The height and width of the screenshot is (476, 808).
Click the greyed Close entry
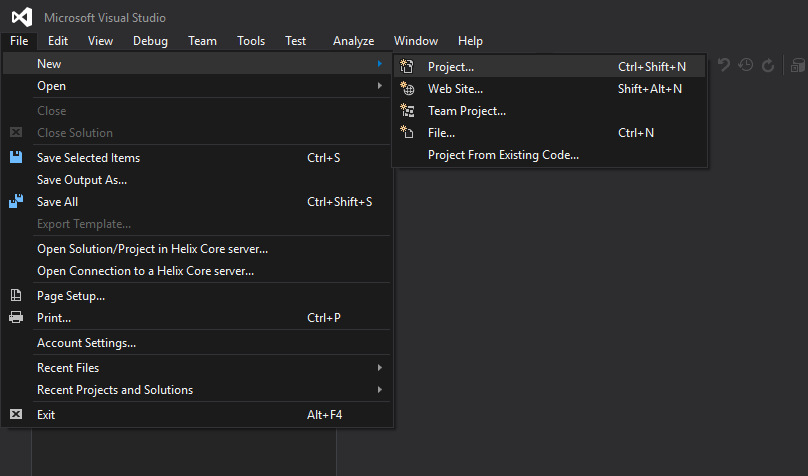(197, 110)
